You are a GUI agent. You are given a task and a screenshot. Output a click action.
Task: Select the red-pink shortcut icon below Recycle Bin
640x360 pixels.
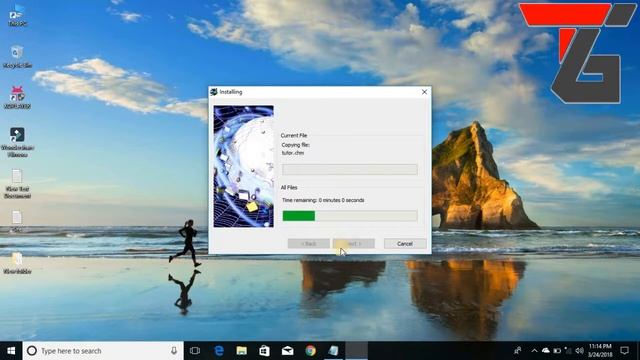(x=17, y=98)
